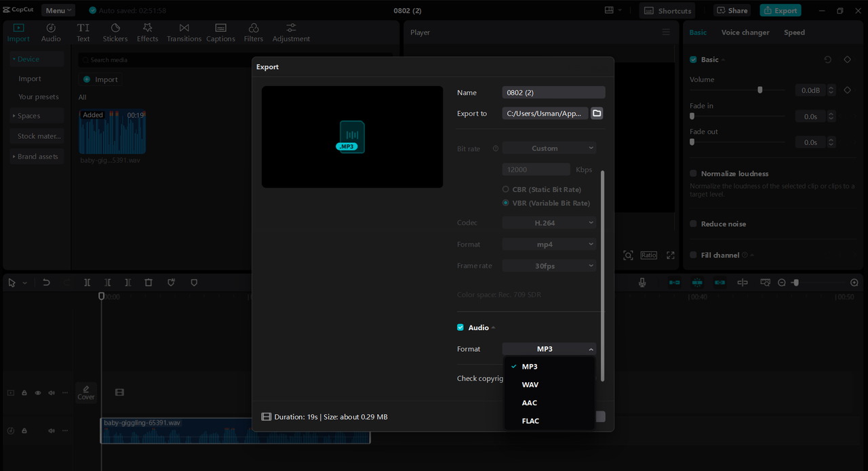Open the Stickers panel
The height and width of the screenshot is (471, 868).
click(x=115, y=32)
